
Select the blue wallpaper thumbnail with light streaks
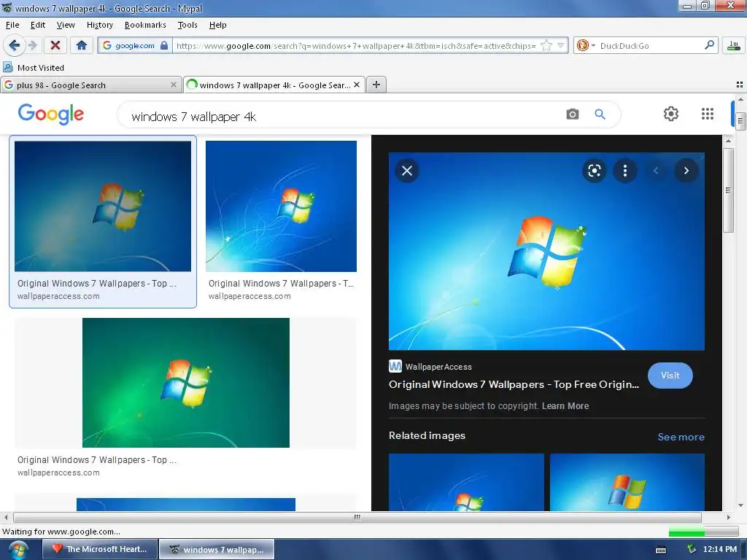281,206
